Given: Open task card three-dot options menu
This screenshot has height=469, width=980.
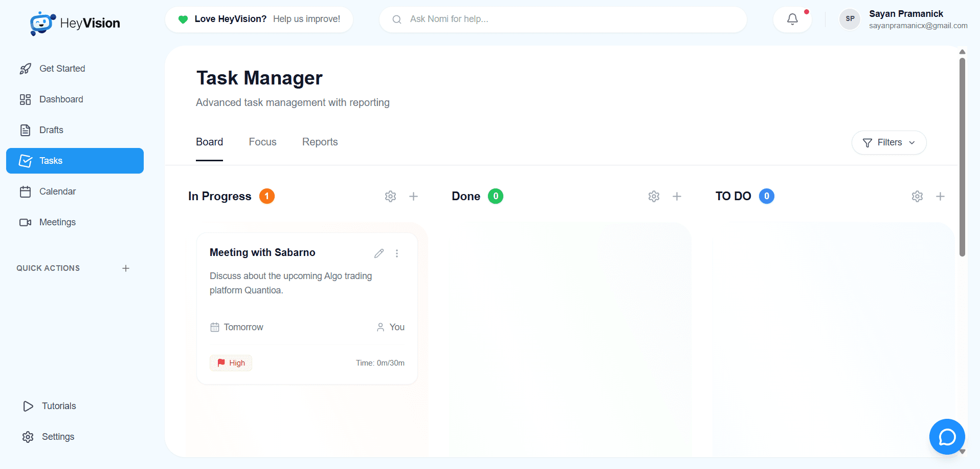Looking at the screenshot, I should 397,253.
